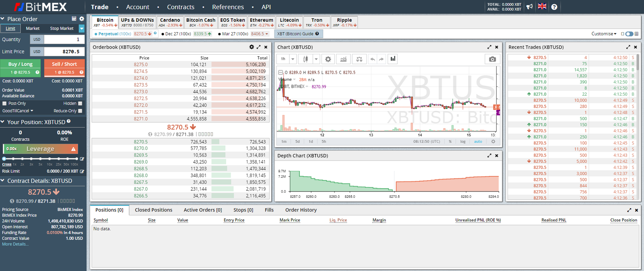Toggle the layout switch next to Customise
The width and height of the screenshot is (644, 271).
pos(630,34)
